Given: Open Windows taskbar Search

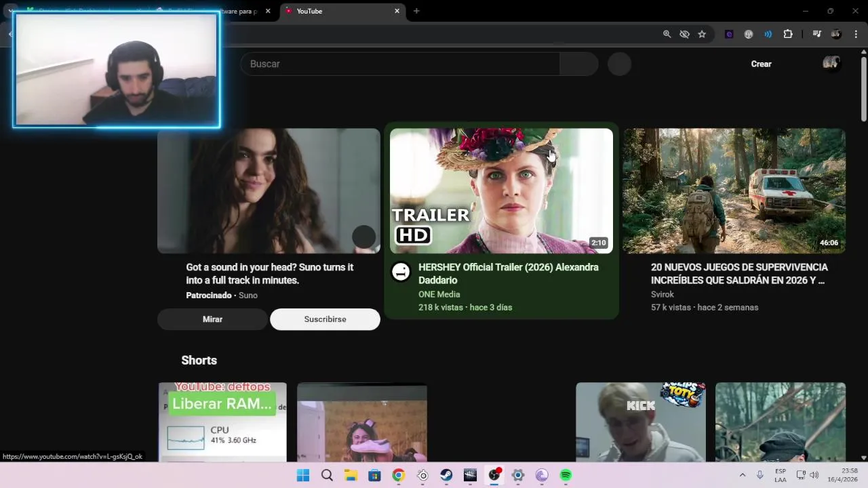Looking at the screenshot, I should pos(327,475).
